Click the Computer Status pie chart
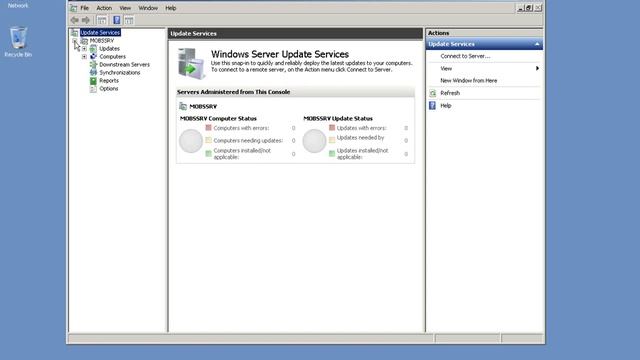The height and width of the screenshot is (360, 640). (191, 141)
